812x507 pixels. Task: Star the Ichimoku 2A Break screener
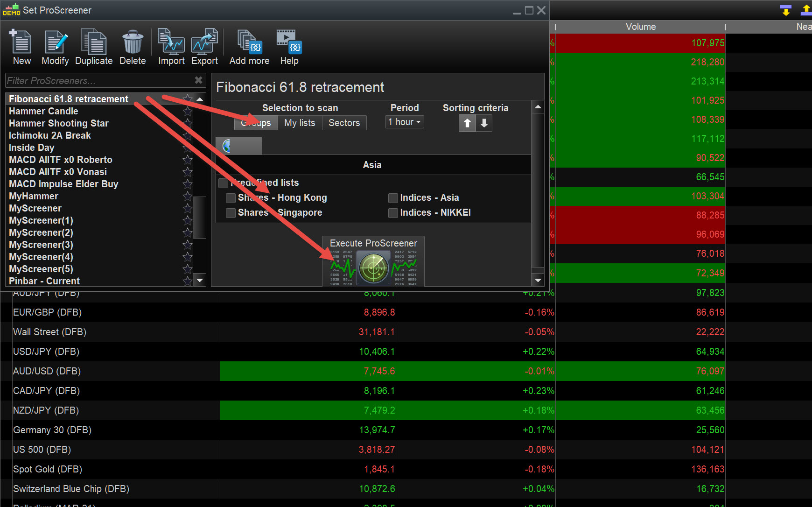[x=188, y=135]
